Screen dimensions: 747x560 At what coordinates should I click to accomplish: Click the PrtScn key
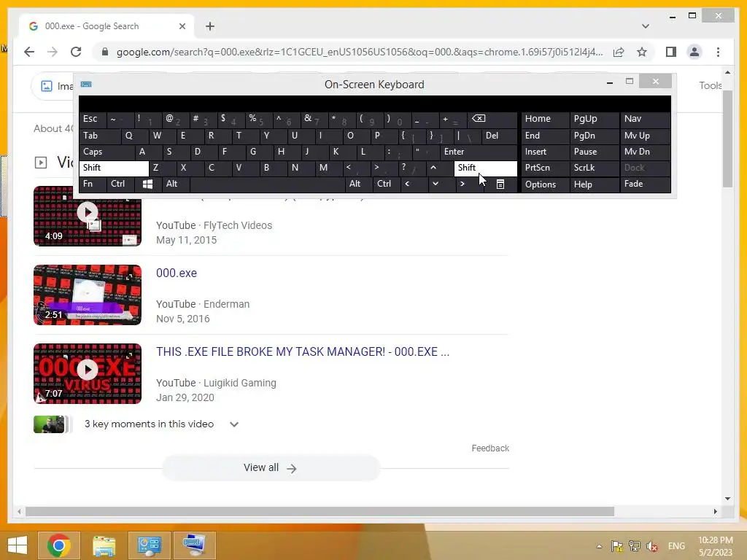click(545, 168)
